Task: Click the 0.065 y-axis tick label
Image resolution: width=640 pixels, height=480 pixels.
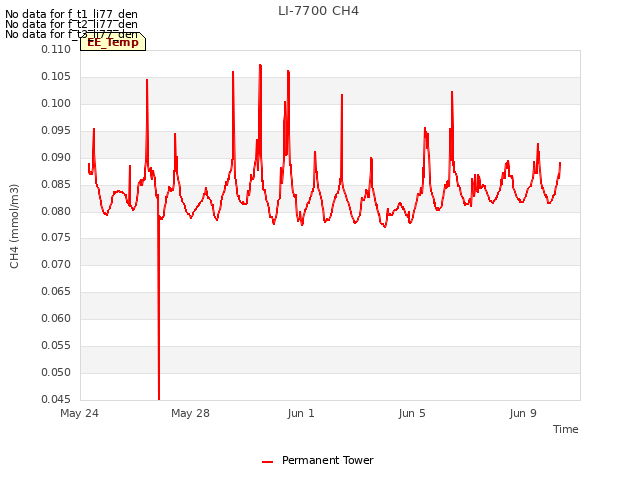Action: (56, 291)
